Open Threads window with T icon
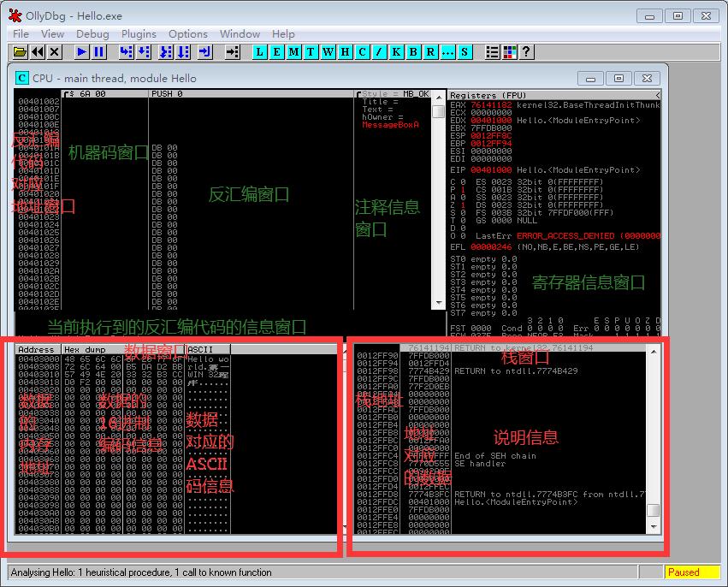 (311, 51)
